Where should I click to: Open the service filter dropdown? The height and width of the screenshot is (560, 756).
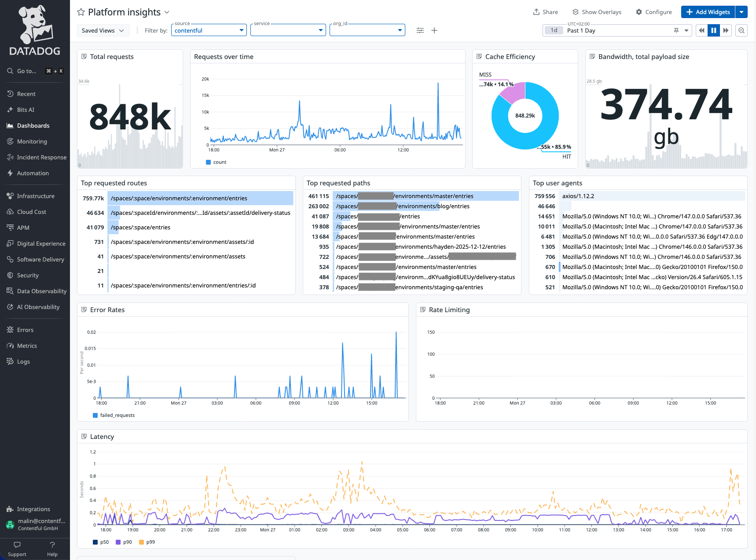pyautogui.click(x=288, y=30)
